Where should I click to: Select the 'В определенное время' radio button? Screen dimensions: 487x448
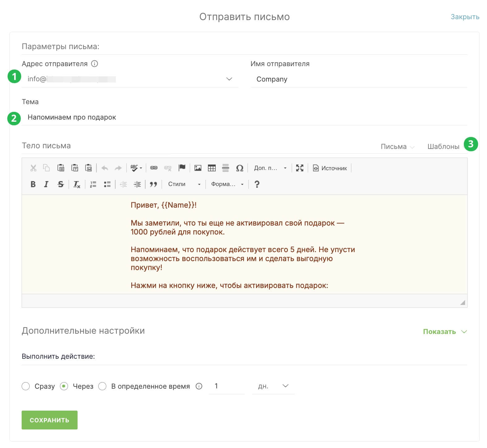(x=102, y=386)
